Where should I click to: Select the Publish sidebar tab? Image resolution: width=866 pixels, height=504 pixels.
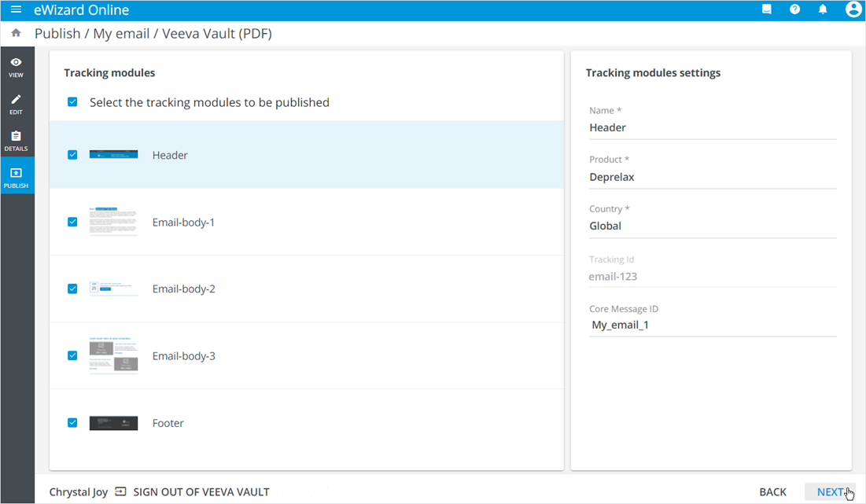click(x=17, y=178)
